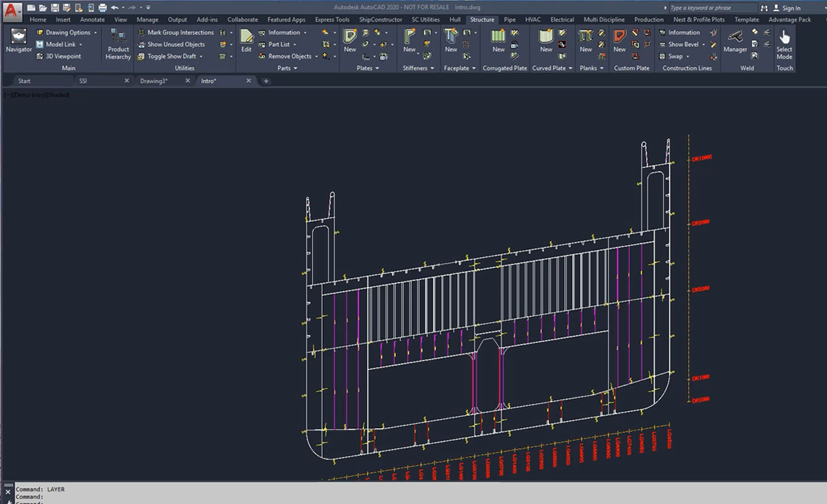Create a New Plate
Viewport: 827px width, 504px height.
pos(350,41)
